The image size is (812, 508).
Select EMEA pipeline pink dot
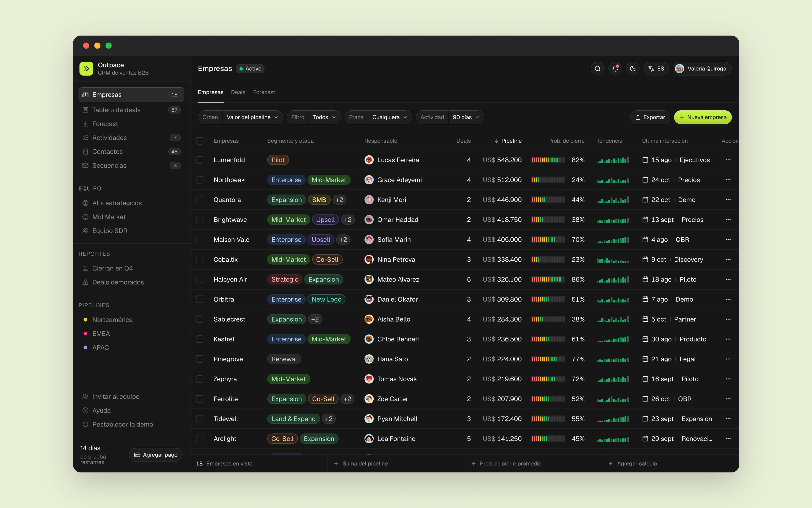pos(85,334)
